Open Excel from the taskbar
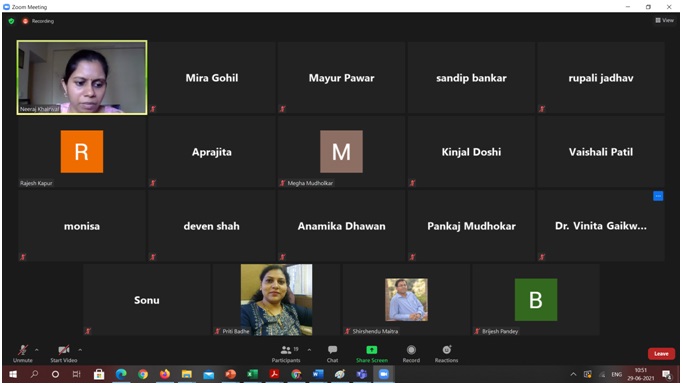The height and width of the screenshot is (385, 682). (x=252, y=374)
